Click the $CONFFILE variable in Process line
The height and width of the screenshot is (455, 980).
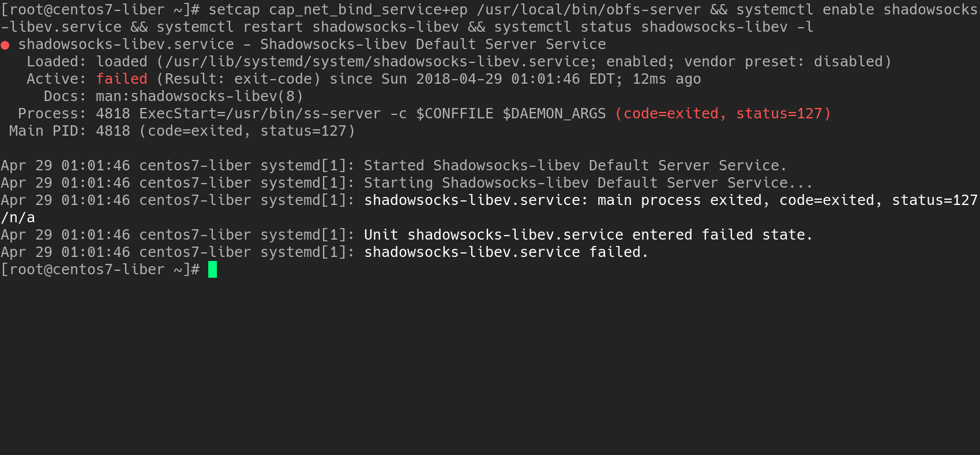455,114
